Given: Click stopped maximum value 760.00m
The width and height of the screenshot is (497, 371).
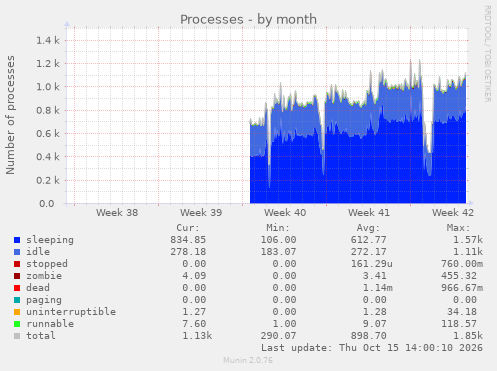Looking at the screenshot, I should pyautogui.click(x=462, y=264).
